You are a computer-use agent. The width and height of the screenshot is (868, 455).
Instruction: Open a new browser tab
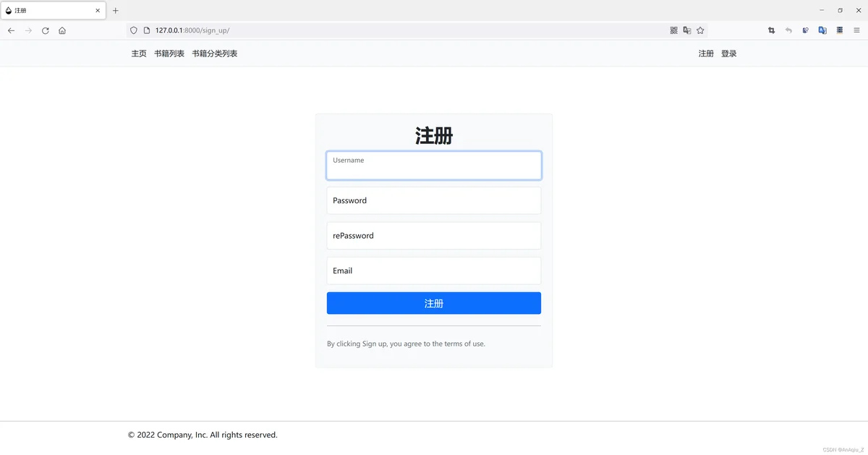pyautogui.click(x=115, y=11)
